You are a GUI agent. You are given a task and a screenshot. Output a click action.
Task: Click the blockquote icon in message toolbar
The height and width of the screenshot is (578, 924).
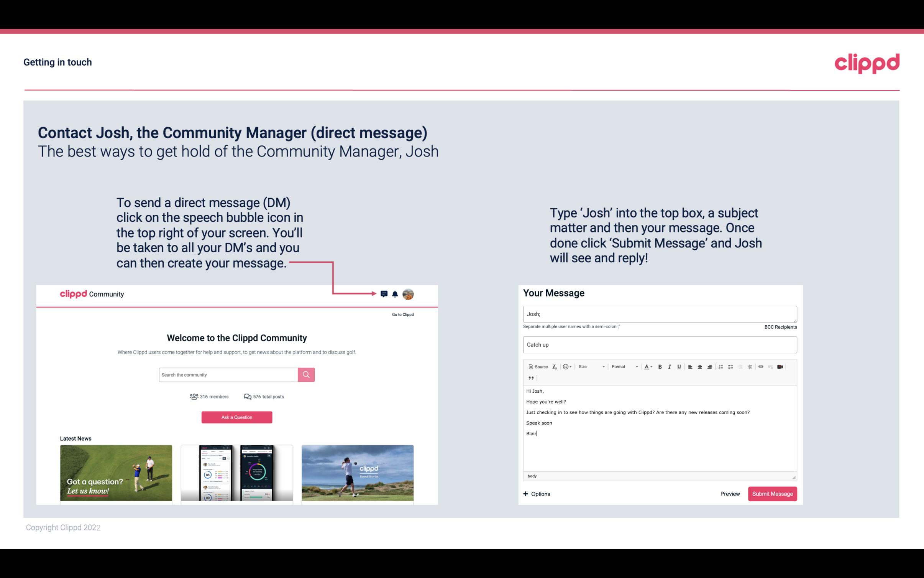pyautogui.click(x=530, y=377)
